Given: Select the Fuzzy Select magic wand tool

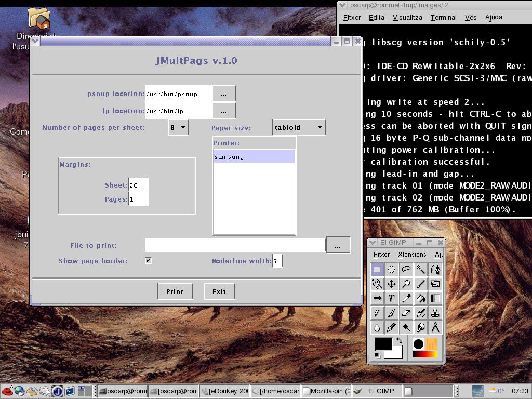Looking at the screenshot, I should [421, 270].
